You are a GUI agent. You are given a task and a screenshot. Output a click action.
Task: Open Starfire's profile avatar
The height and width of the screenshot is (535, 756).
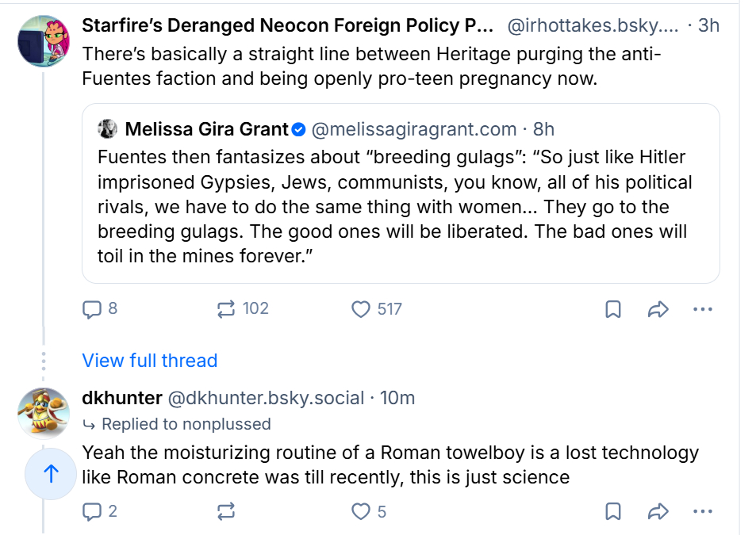point(43,41)
